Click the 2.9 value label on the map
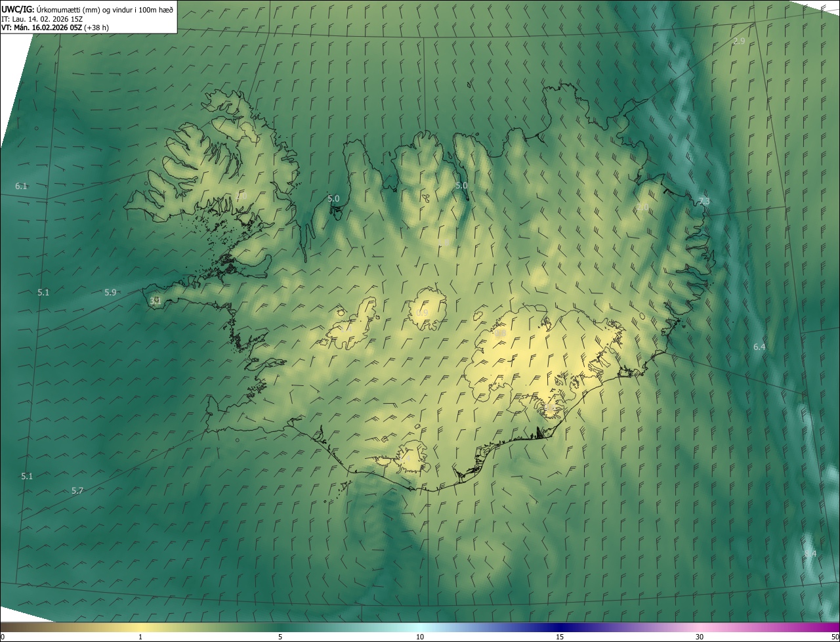840x642 pixels. [739, 41]
